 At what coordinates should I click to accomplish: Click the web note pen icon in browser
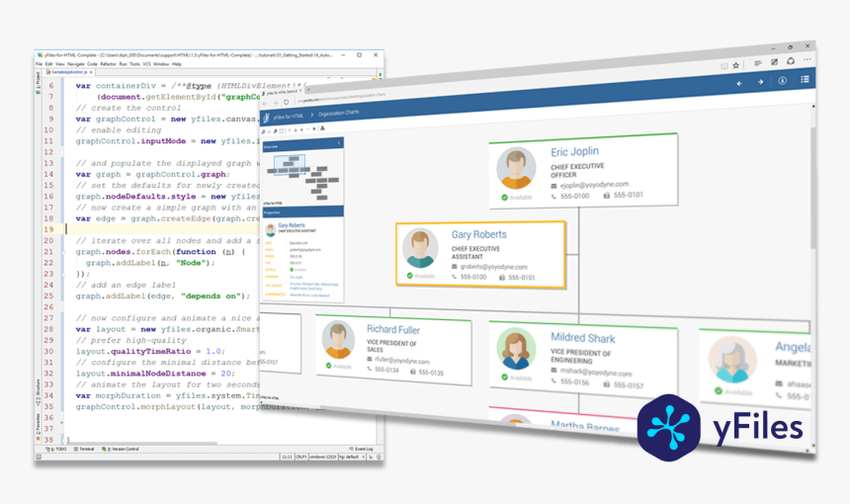774,62
